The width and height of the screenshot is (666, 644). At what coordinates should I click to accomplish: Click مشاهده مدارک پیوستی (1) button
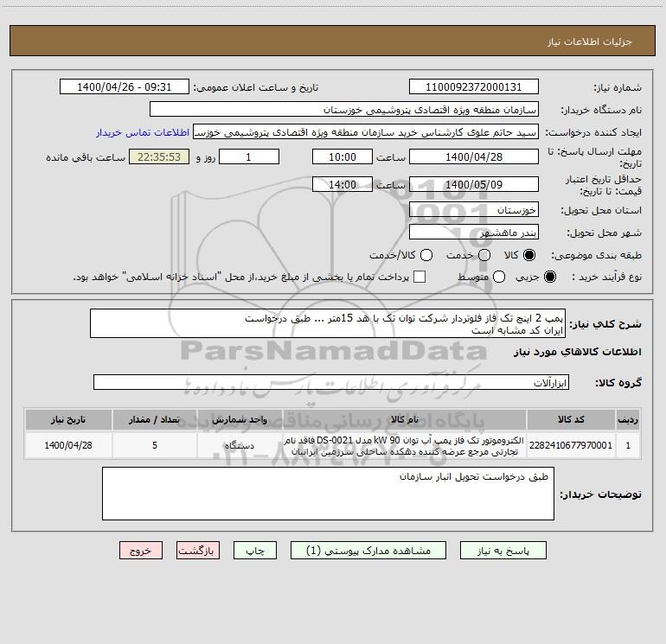click(368, 551)
